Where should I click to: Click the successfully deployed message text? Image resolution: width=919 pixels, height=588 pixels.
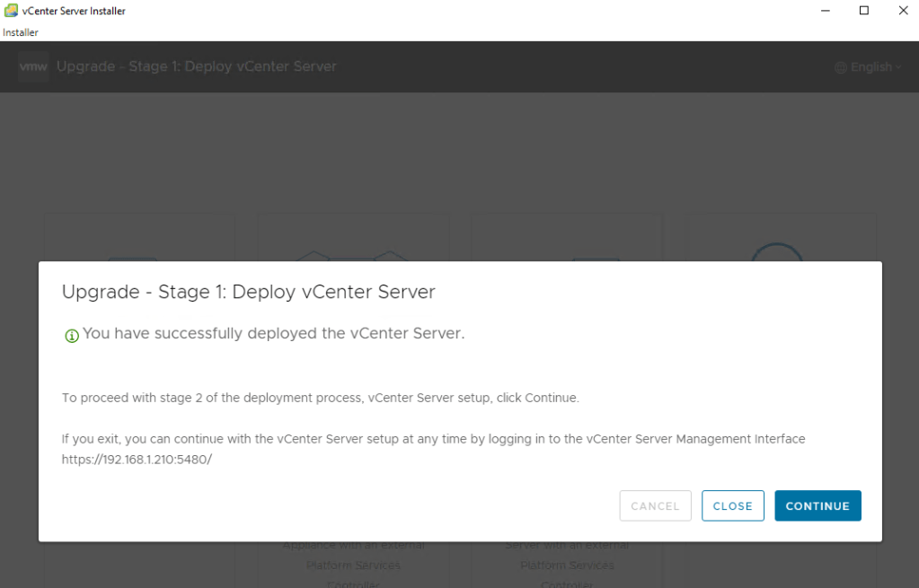click(273, 333)
